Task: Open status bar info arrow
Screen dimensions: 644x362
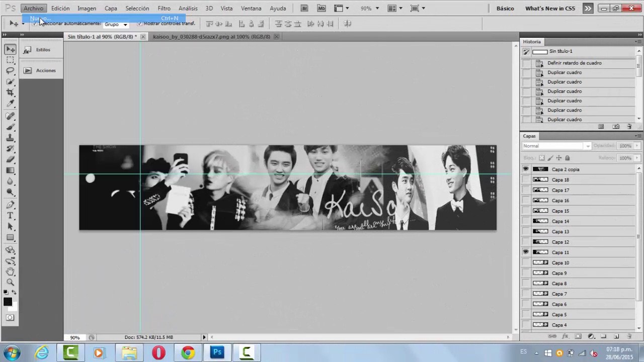Action: click(204, 337)
